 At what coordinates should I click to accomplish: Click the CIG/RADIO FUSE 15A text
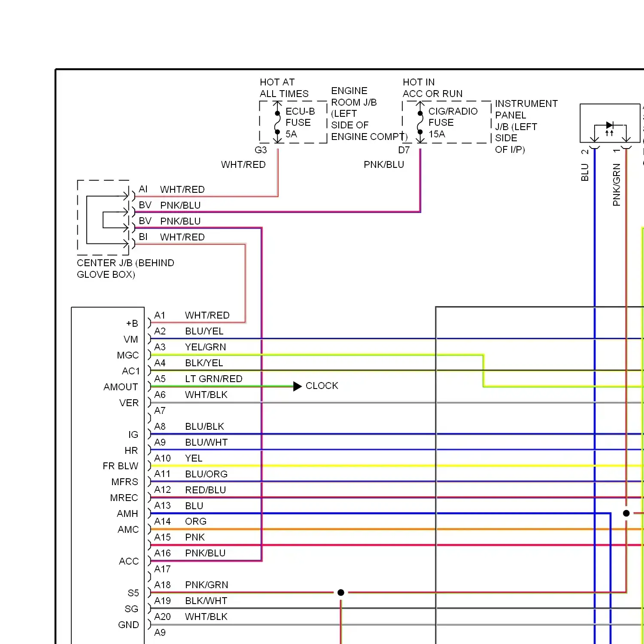click(x=453, y=123)
